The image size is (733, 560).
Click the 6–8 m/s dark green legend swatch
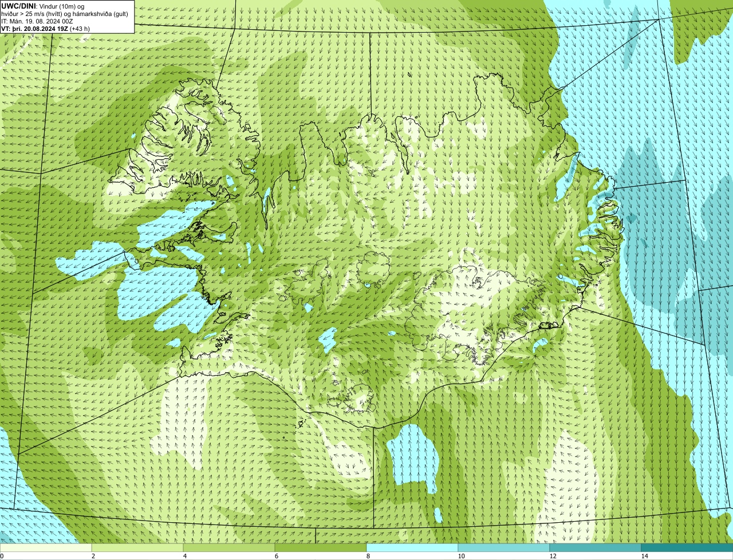point(321,547)
